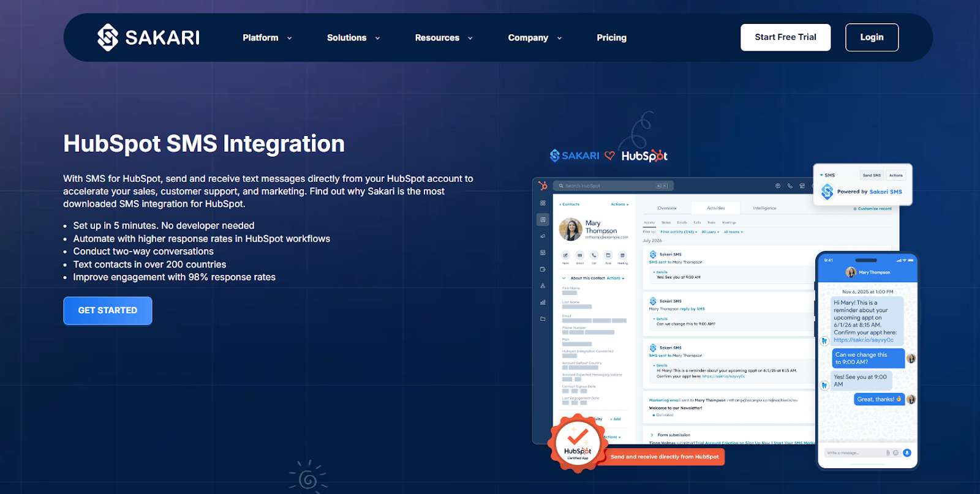Select the contacts book icon in HubSpot sidebar
980x494 pixels.
pyautogui.click(x=543, y=219)
